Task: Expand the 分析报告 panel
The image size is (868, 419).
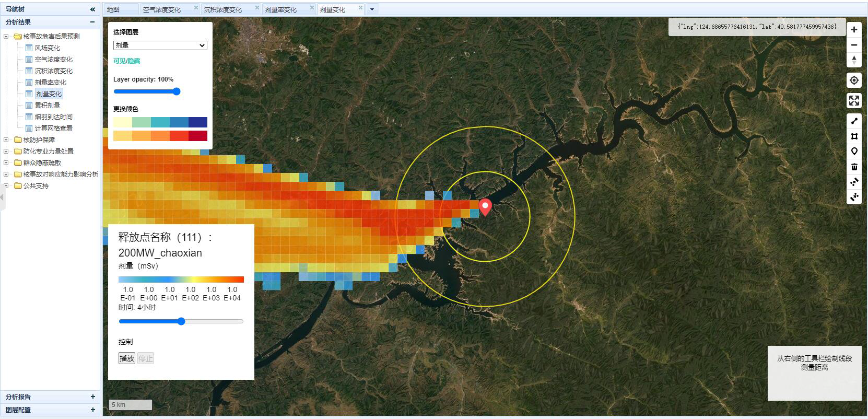Action: point(92,397)
